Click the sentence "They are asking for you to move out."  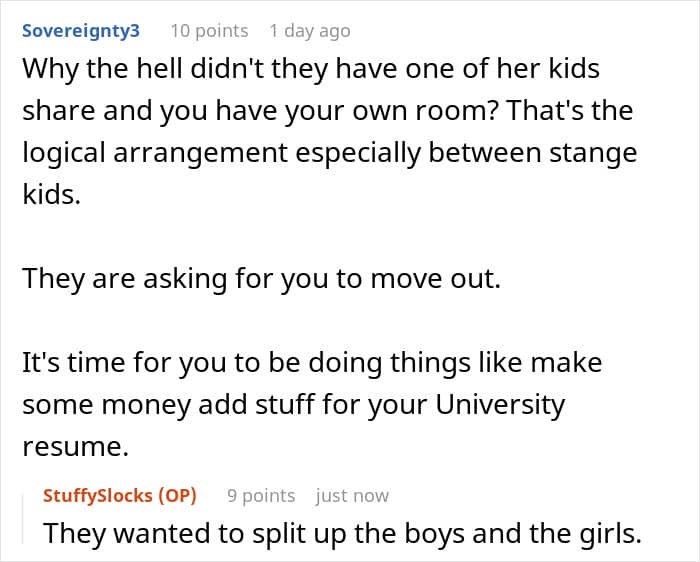tap(262, 279)
